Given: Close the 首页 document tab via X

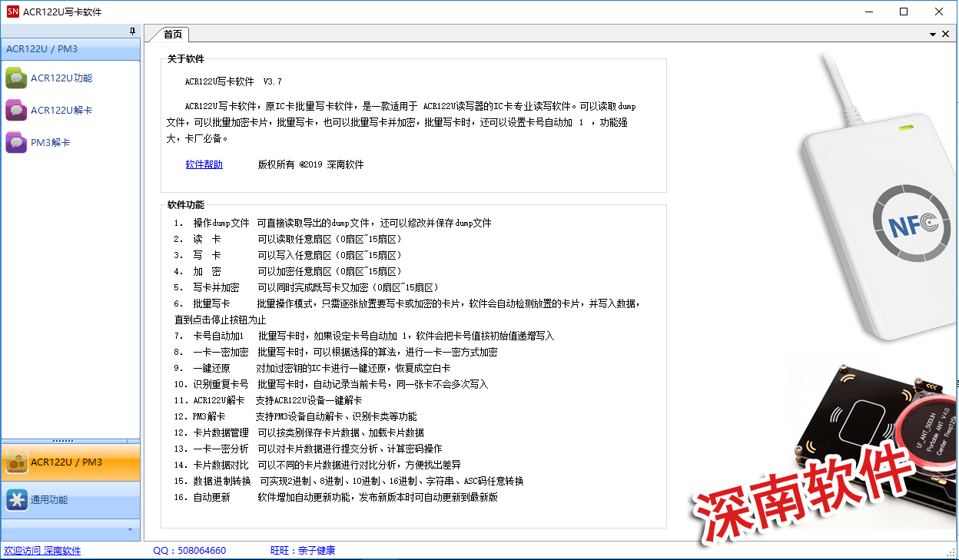Looking at the screenshot, I should [x=946, y=35].
